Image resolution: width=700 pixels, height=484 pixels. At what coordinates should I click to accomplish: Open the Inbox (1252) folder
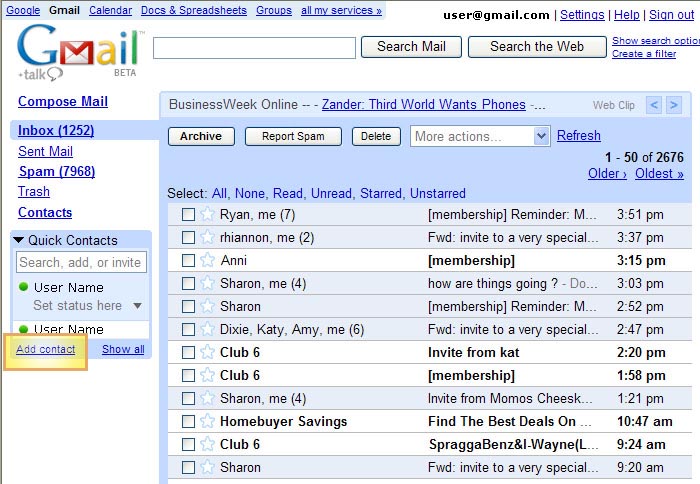coord(56,130)
